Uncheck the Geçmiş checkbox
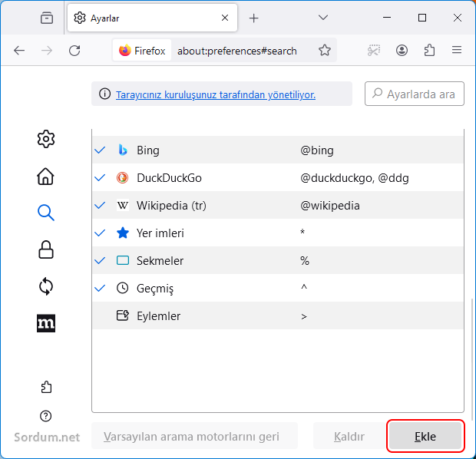Screen dimensions: 476x459 point(100,288)
